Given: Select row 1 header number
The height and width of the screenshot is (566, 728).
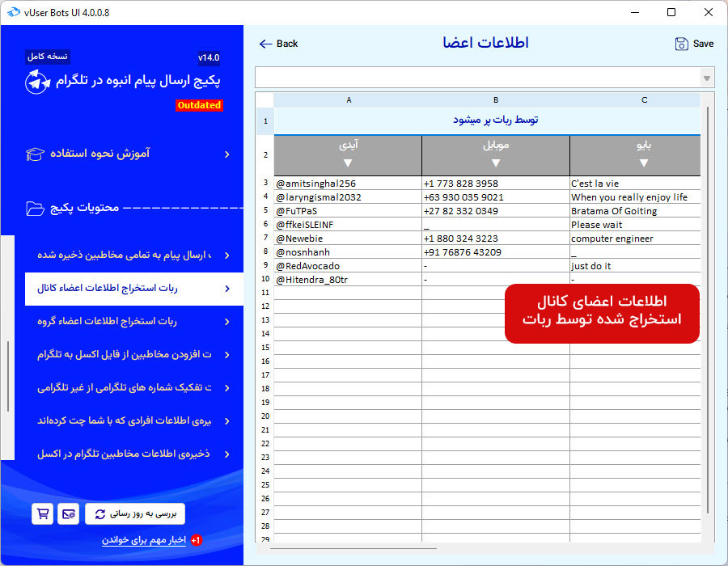Looking at the screenshot, I should pos(265,121).
